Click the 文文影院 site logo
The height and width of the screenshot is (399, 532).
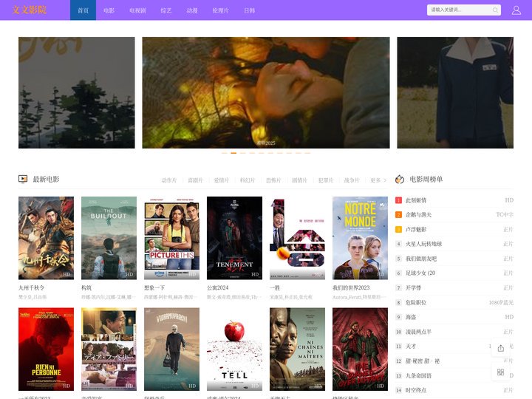(x=30, y=10)
